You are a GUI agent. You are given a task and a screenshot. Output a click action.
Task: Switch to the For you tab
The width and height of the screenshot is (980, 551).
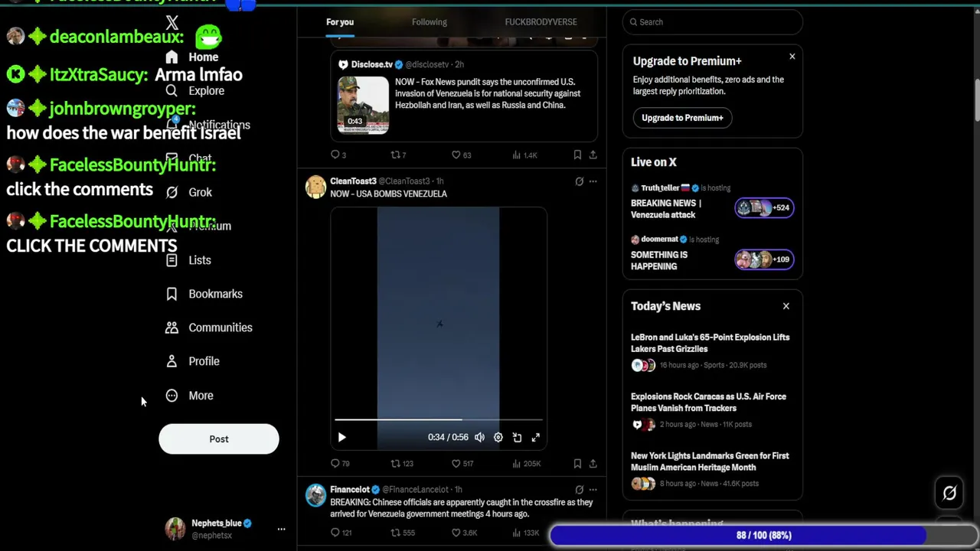(340, 22)
